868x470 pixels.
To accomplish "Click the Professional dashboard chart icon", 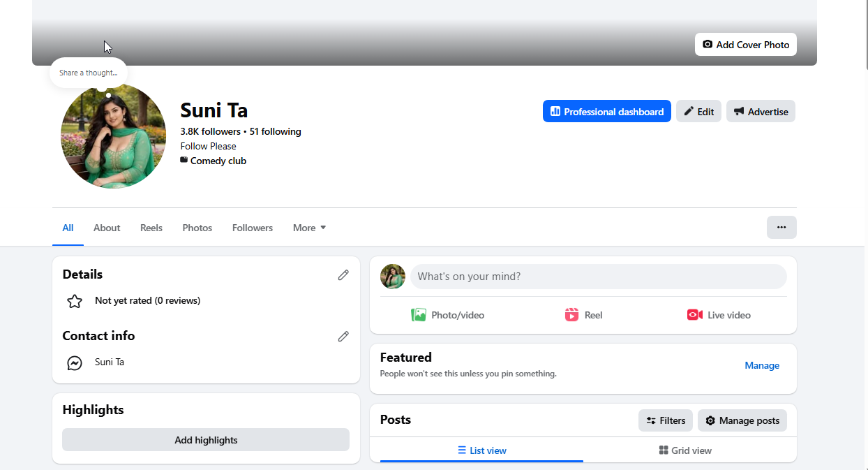I will (555, 111).
